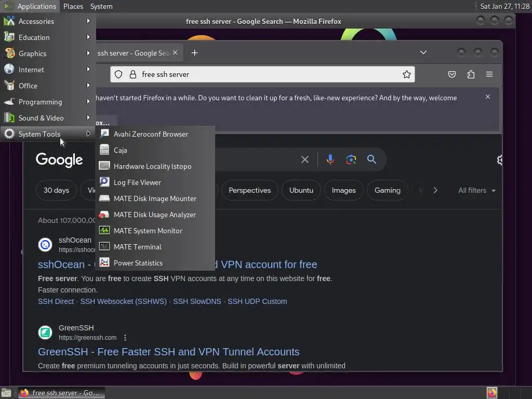
Task: Open Google Lens image search
Action: point(351,159)
